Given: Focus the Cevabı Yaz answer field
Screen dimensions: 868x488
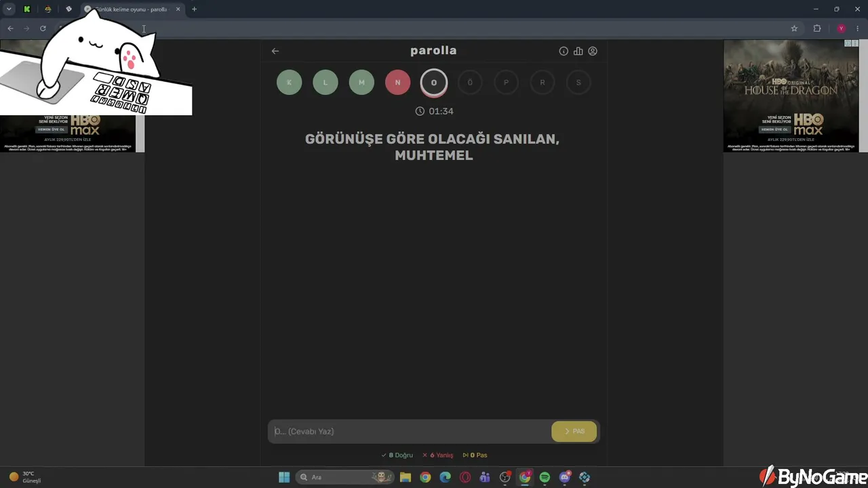Looking at the screenshot, I should pos(410,431).
